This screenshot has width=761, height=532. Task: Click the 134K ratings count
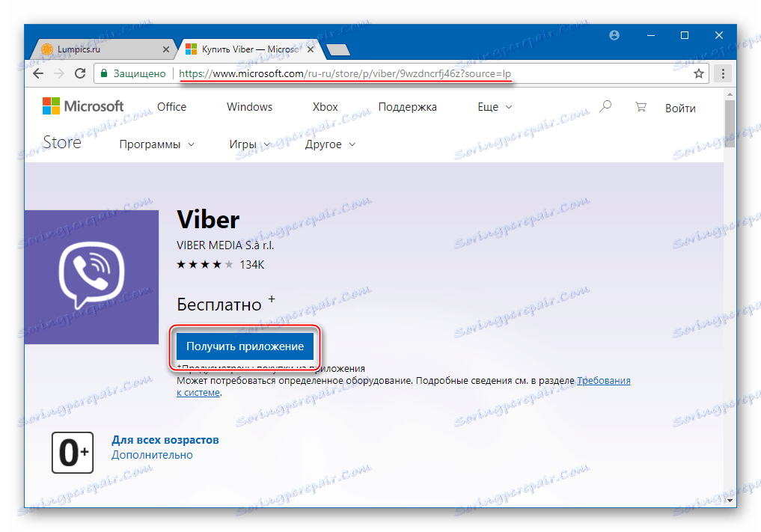[x=252, y=265]
